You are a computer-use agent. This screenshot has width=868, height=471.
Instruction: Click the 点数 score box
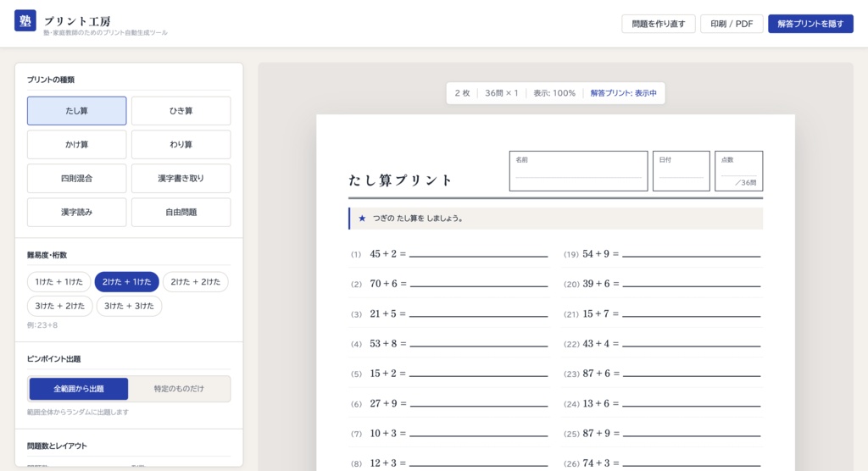click(x=739, y=171)
